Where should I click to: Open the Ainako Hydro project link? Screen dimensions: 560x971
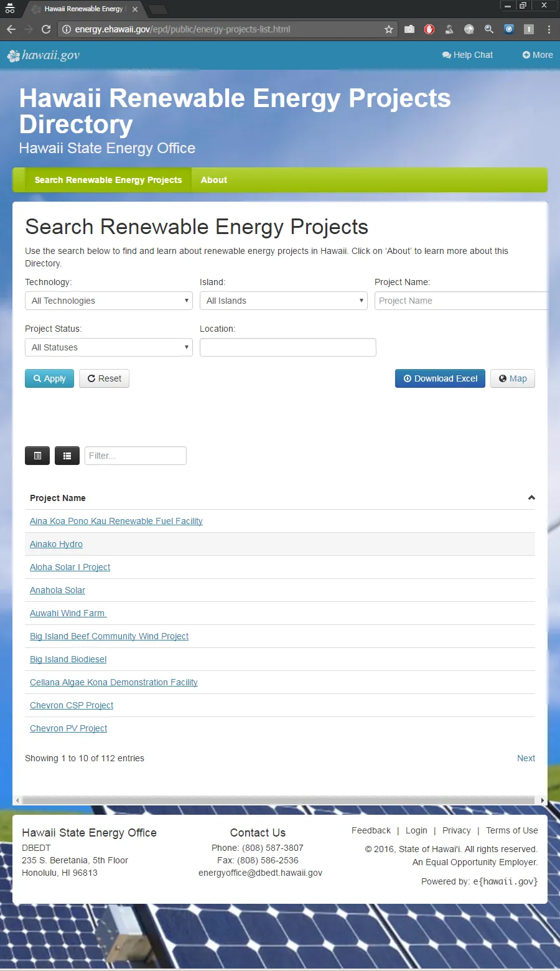[x=56, y=544]
